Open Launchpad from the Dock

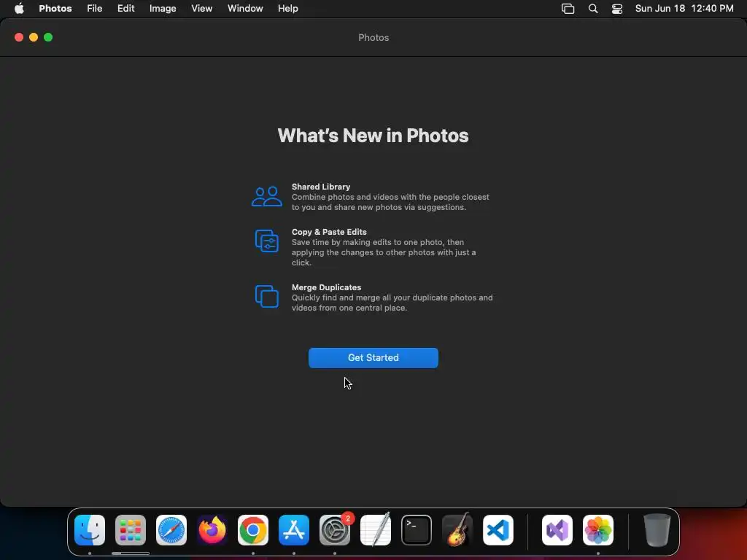[131, 530]
